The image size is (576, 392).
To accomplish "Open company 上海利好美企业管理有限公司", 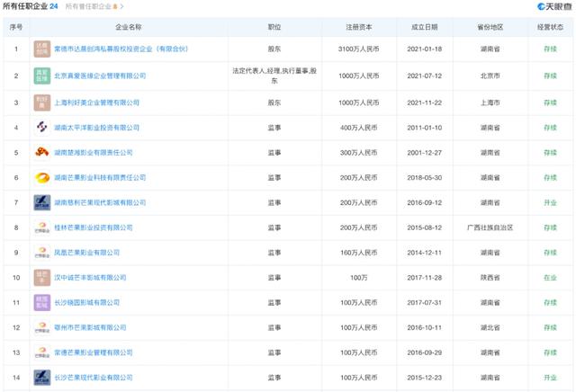I will 96,102.
